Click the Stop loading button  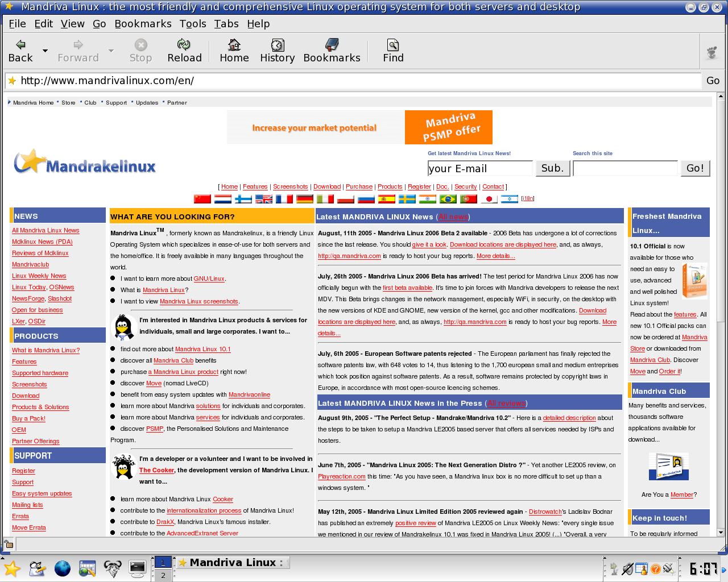[x=140, y=51]
